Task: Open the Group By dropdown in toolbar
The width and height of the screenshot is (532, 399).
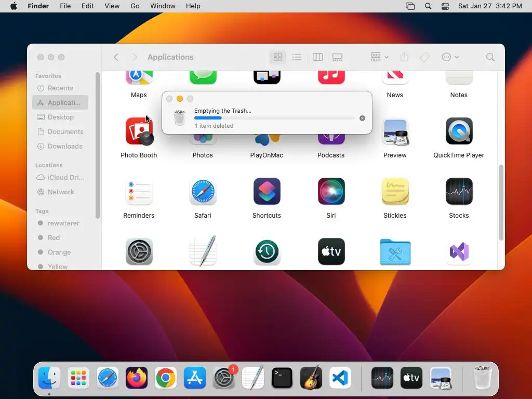Action: coord(379,57)
